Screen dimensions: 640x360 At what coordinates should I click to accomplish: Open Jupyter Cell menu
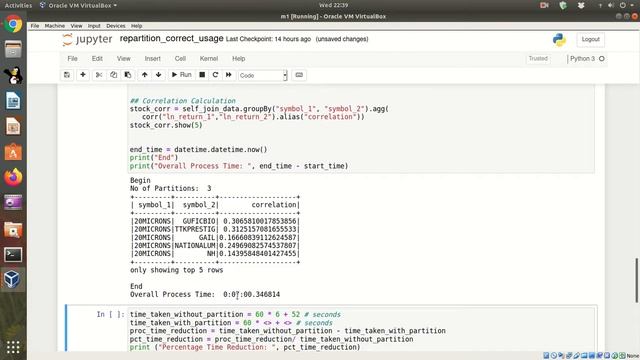(180, 59)
